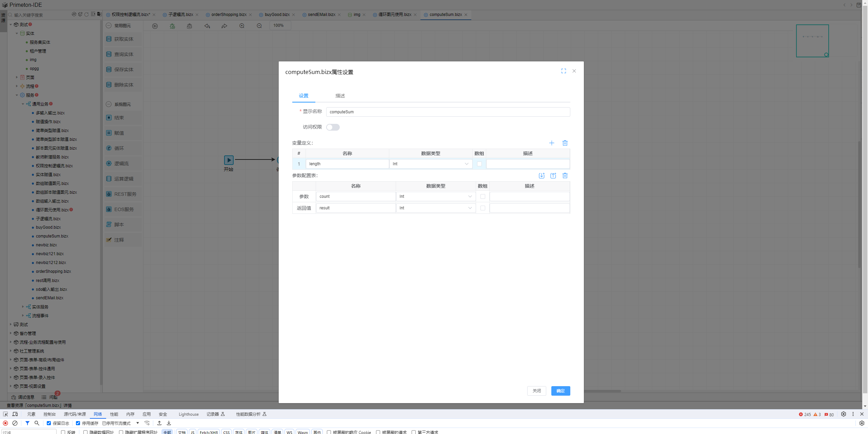Open data type dropdown for length variable
The height and width of the screenshot is (434, 868).
coord(431,164)
